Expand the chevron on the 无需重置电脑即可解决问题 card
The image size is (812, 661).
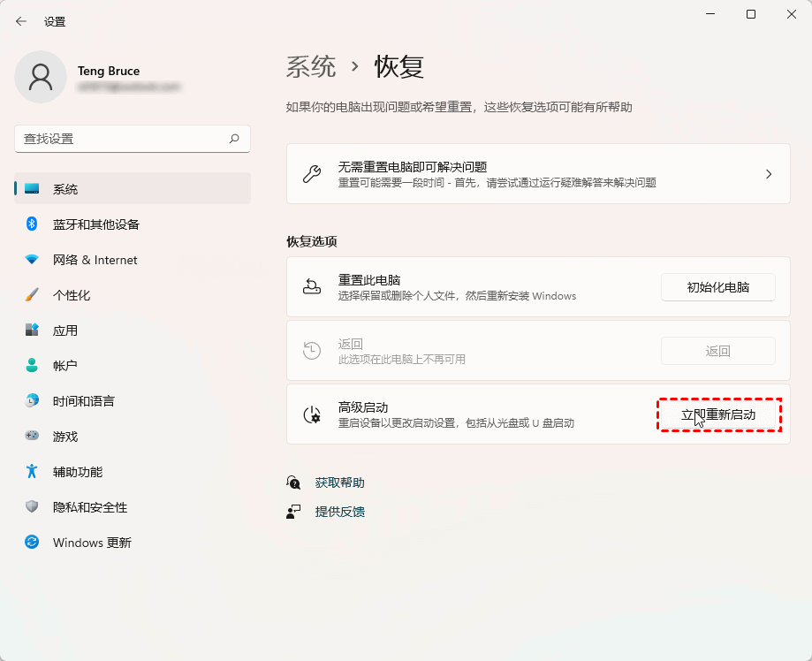tap(768, 173)
